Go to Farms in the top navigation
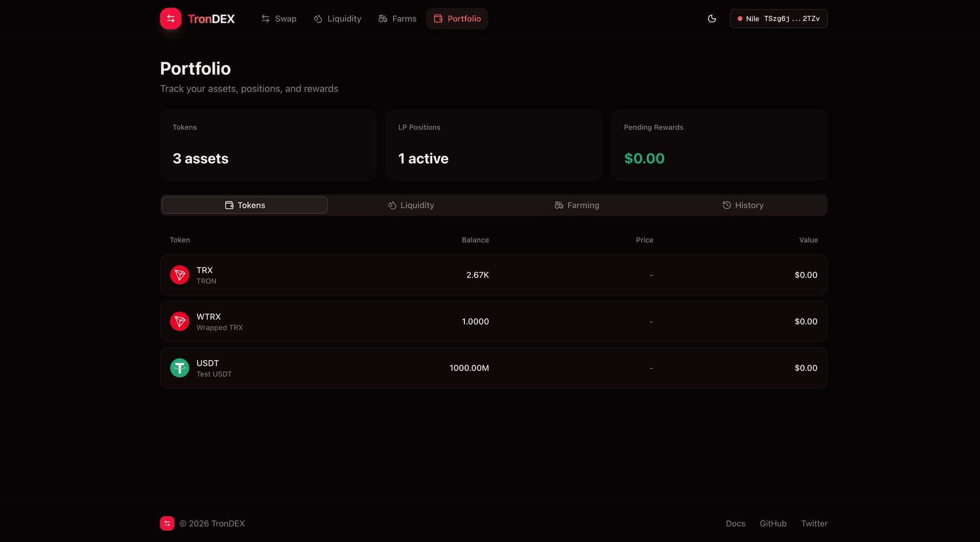Screen dimensions: 980x542 [397, 19]
